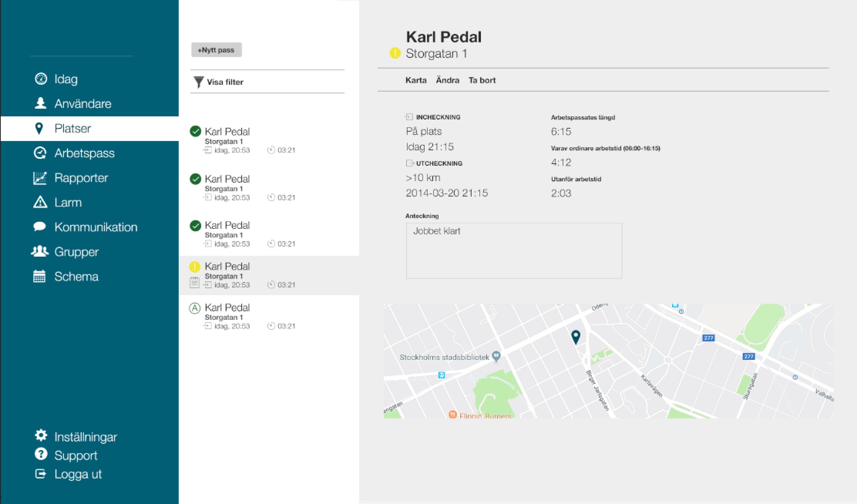Click the dark map pin marker
This screenshot has height=504, width=857.
pos(575,336)
